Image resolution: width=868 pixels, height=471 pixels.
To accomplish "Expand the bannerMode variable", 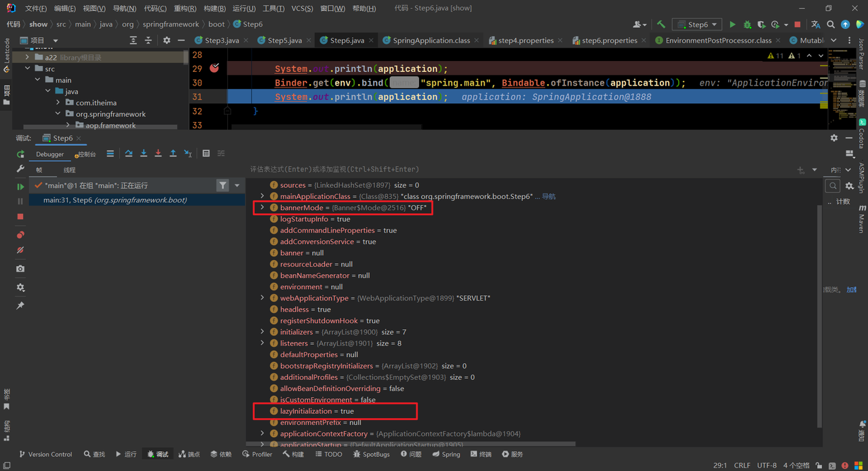I will [x=262, y=208].
